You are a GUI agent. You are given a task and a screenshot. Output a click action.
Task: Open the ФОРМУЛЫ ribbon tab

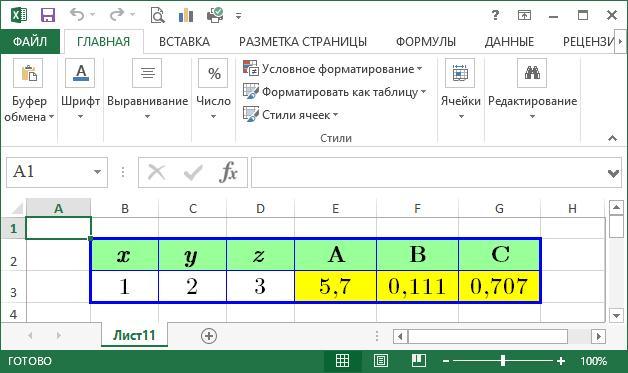click(x=426, y=42)
